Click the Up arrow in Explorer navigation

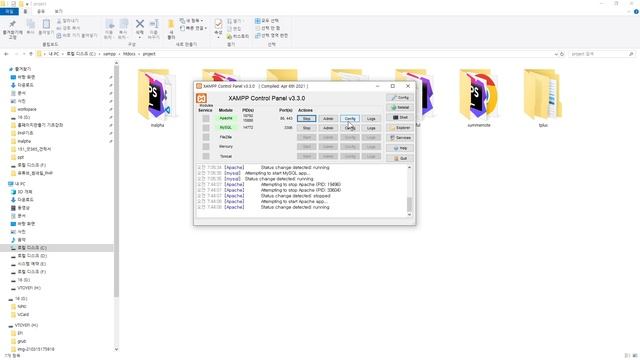31,54
